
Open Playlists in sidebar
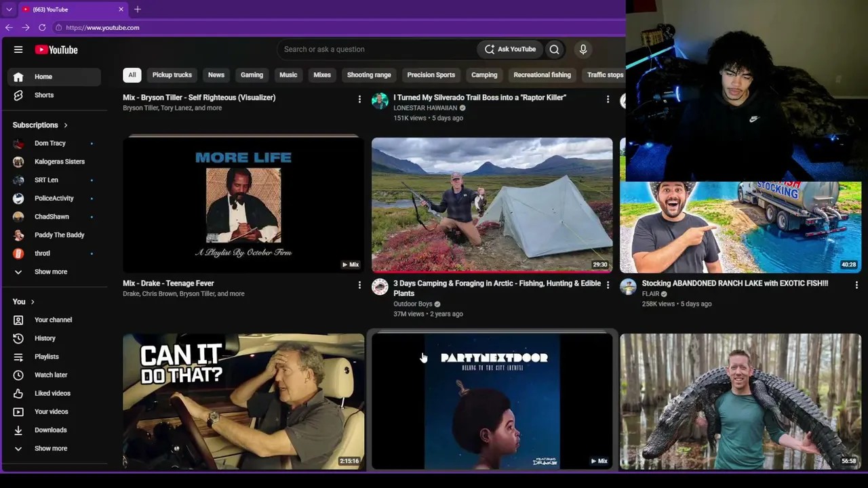pyautogui.click(x=54, y=357)
